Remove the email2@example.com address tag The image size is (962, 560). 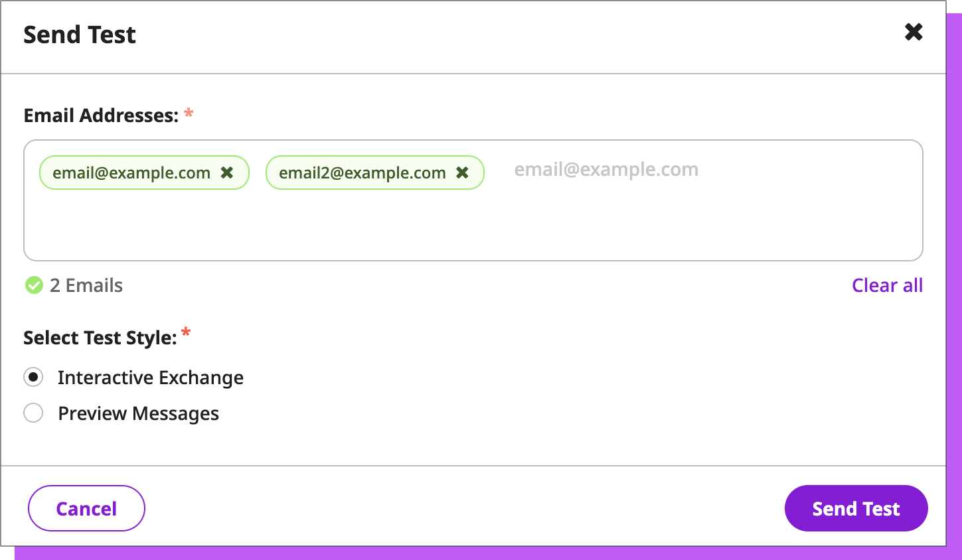pyautogui.click(x=463, y=173)
